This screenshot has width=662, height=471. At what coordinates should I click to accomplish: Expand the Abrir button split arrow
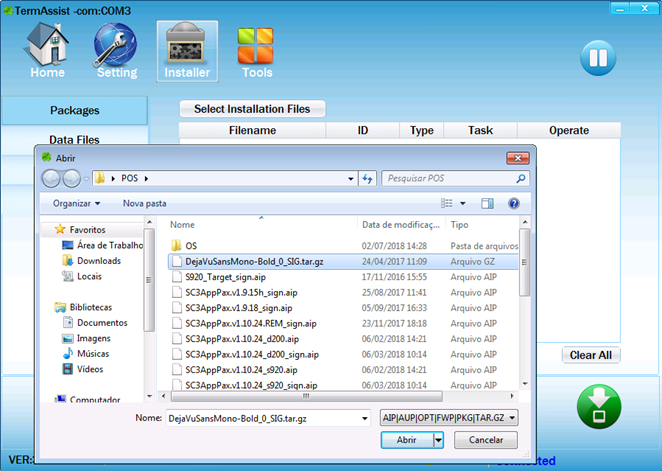pyautogui.click(x=438, y=439)
